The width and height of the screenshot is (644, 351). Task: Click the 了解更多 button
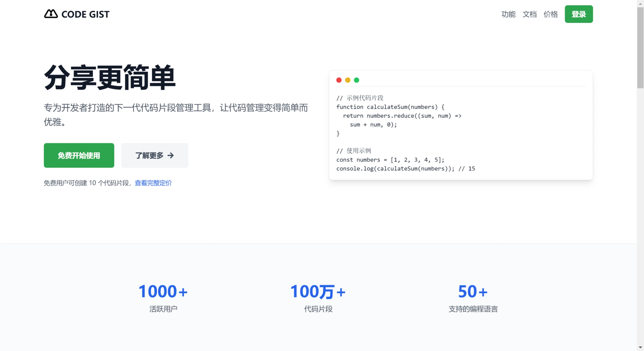(x=154, y=155)
